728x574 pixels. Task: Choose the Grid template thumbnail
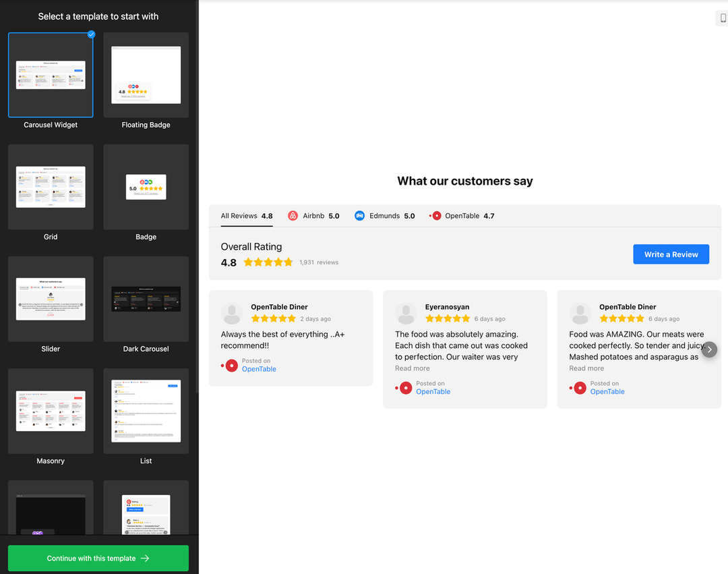[x=51, y=187]
